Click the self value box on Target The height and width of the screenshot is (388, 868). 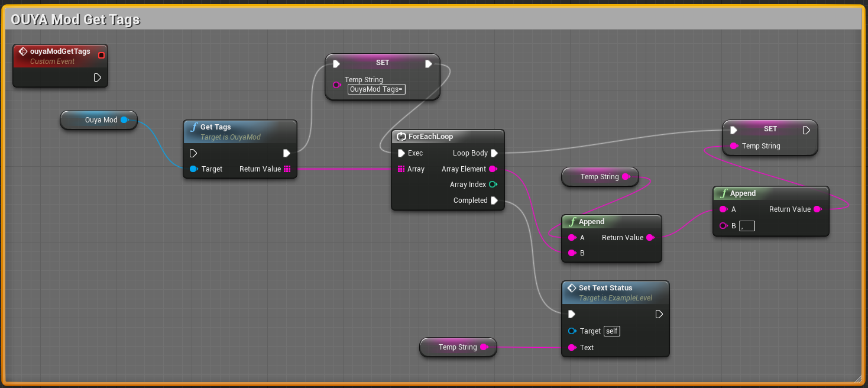[612, 331]
